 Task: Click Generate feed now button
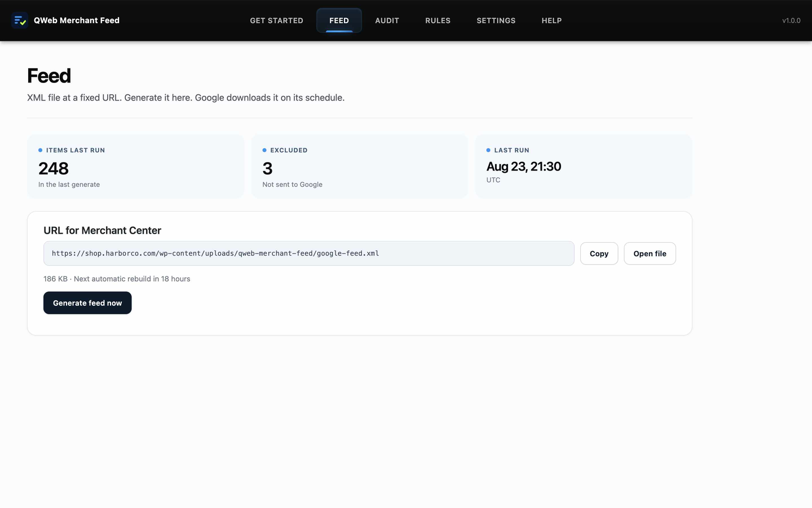(x=87, y=303)
